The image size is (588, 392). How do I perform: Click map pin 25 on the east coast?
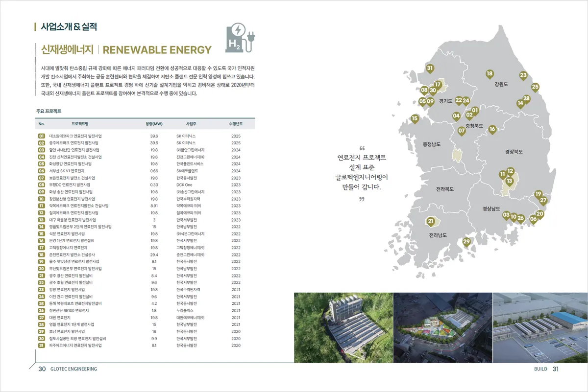(x=535, y=88)
